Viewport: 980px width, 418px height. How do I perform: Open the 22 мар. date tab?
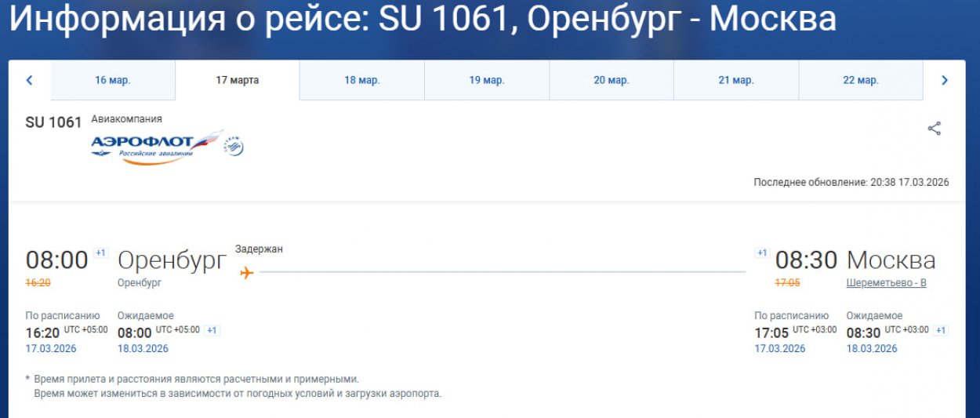(x=861, y=80)
